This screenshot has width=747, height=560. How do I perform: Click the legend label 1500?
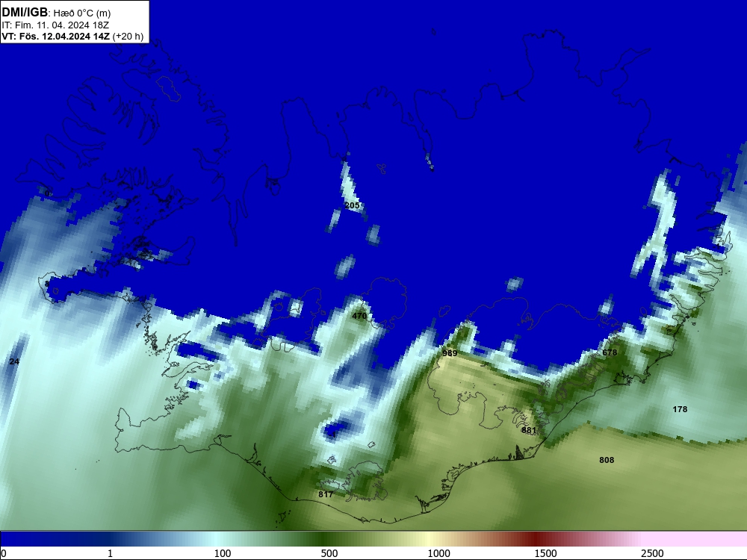[x=545, y=553]
